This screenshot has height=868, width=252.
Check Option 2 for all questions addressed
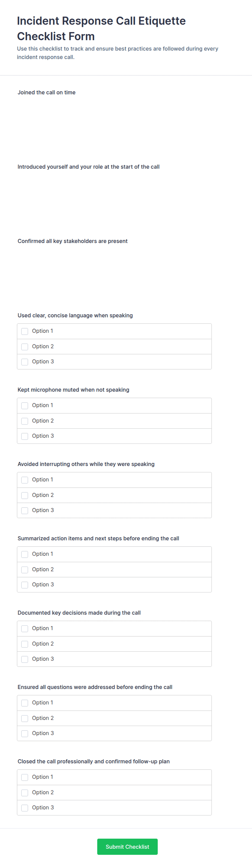tap(25, 718)
